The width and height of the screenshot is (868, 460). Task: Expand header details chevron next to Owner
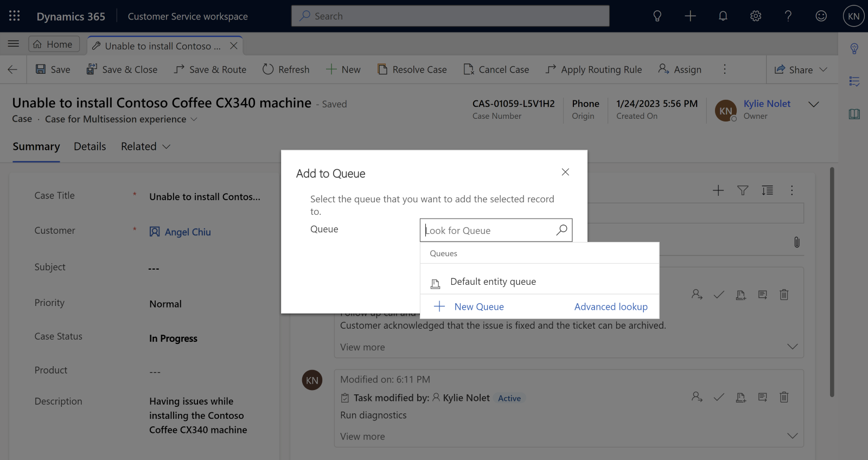813,104
